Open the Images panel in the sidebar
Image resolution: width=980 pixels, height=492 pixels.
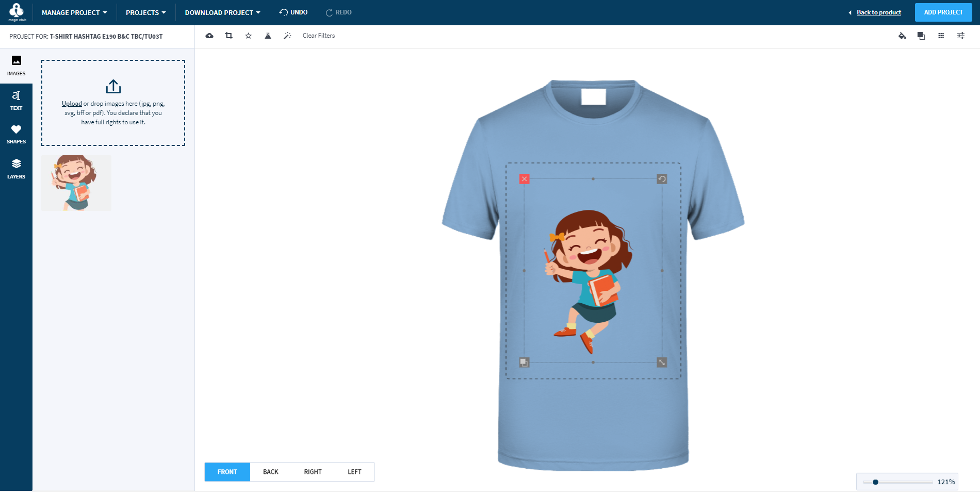click(16, 66)
